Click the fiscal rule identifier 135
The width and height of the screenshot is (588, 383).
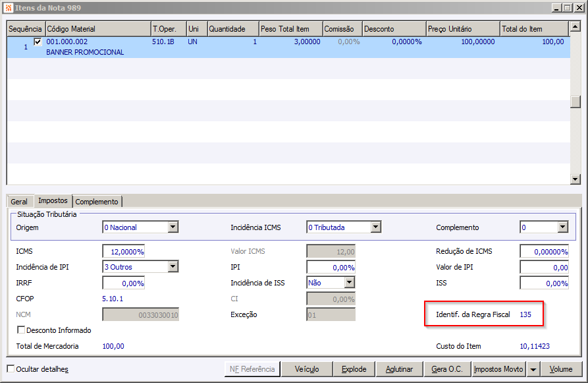525,314
